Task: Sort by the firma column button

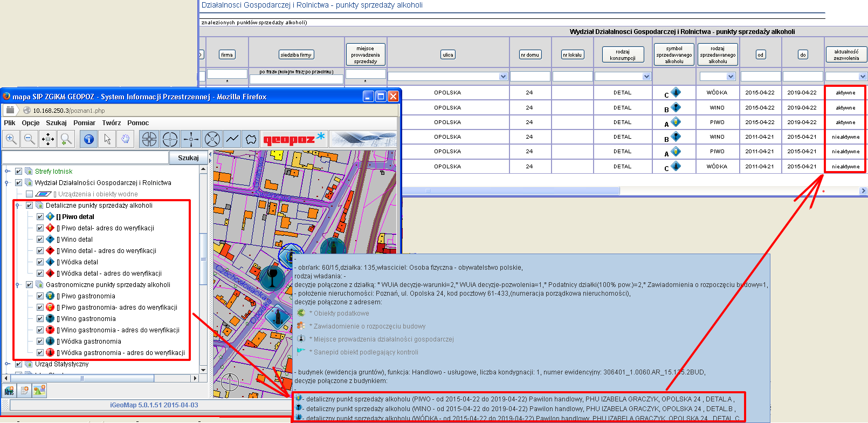Action: click(227, 54)
